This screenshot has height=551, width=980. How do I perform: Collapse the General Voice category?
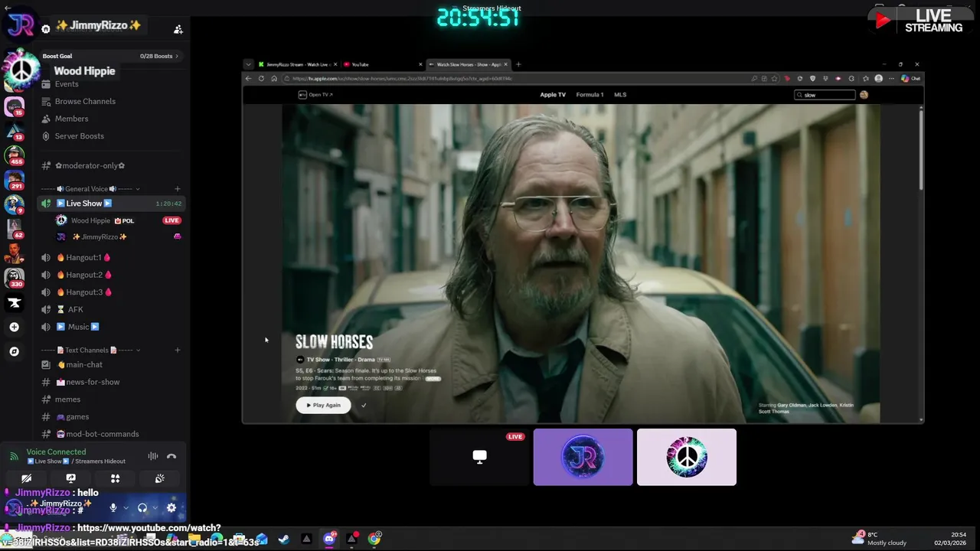90,189
